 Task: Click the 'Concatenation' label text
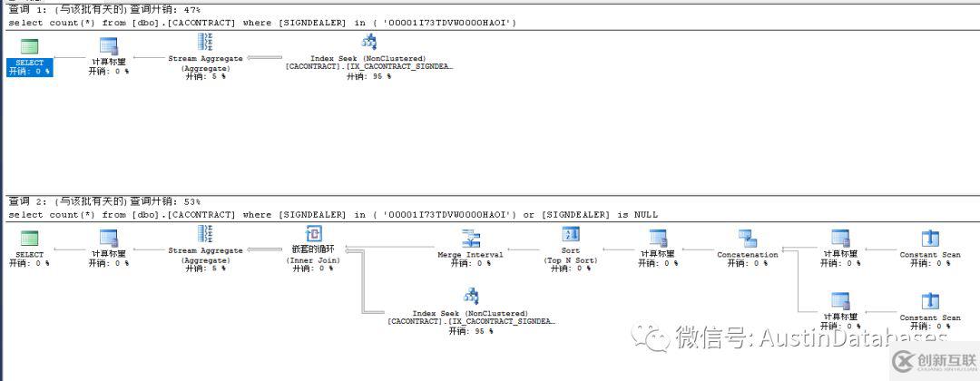tap(748, 255)
